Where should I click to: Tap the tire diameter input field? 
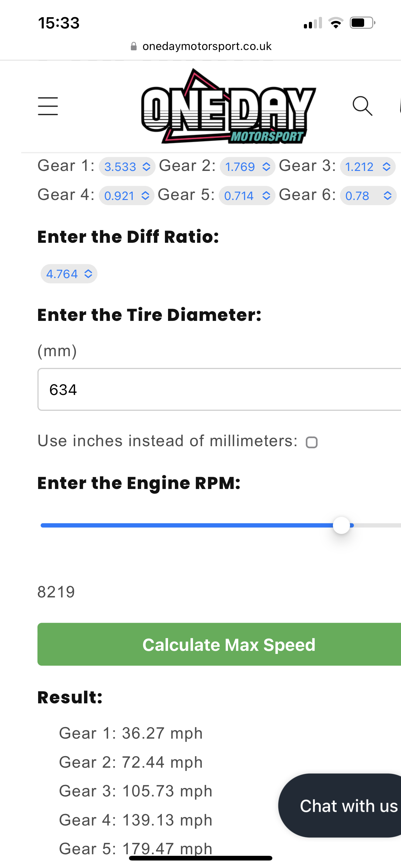219,390
